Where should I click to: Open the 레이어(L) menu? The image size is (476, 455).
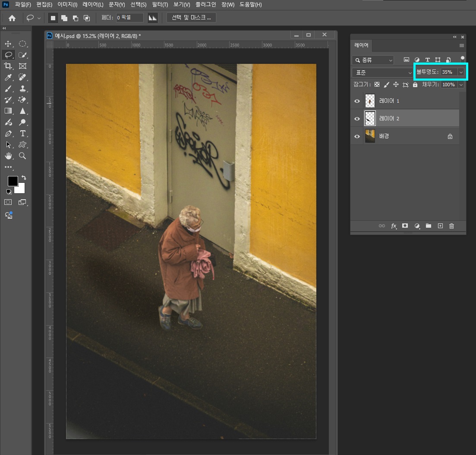pos(93,5)
